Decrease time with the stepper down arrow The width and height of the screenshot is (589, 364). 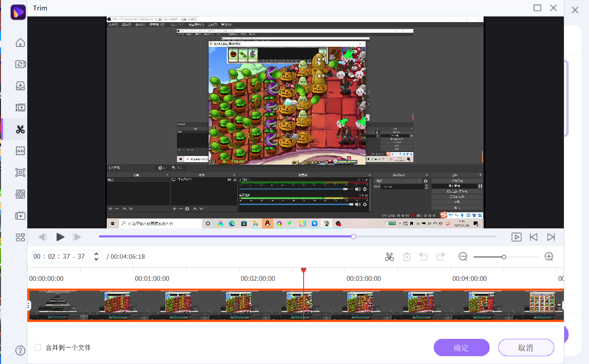coord(96,259)
